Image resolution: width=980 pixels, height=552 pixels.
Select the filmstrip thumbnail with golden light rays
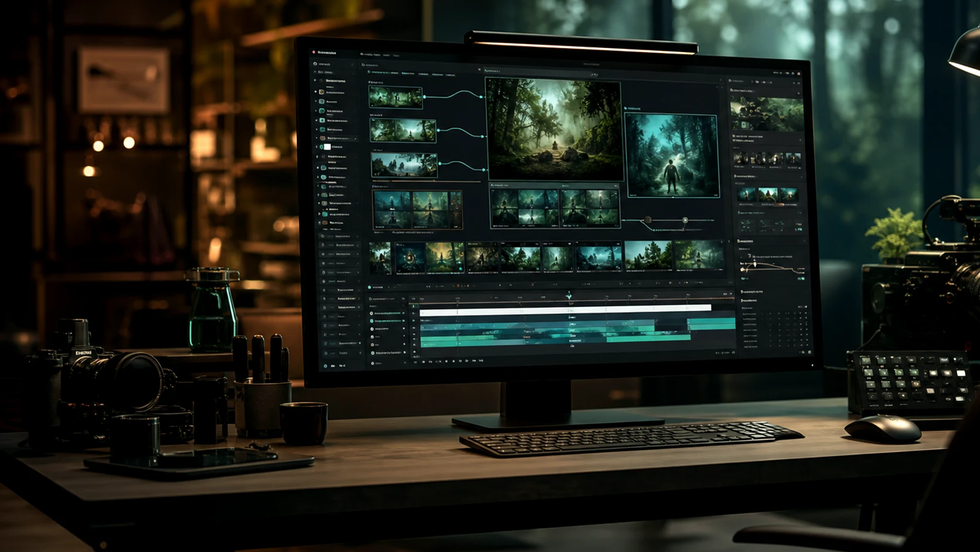(445, 258)
